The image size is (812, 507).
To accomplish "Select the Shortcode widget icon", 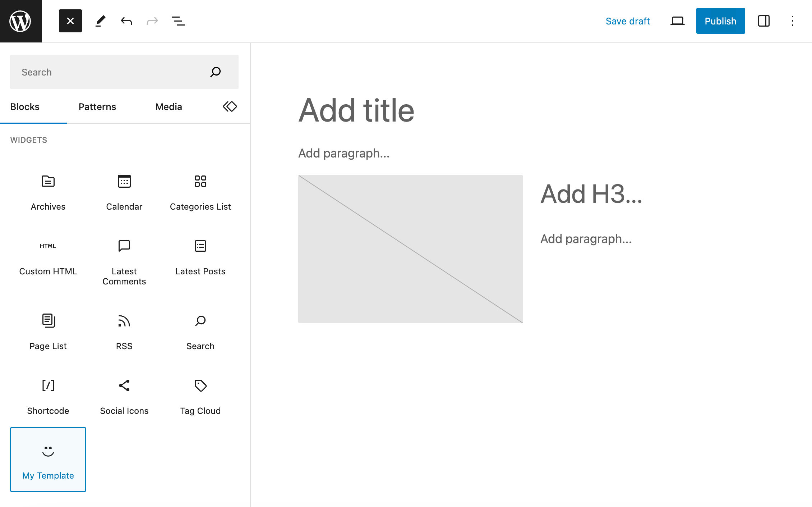I will click(48, 385).
